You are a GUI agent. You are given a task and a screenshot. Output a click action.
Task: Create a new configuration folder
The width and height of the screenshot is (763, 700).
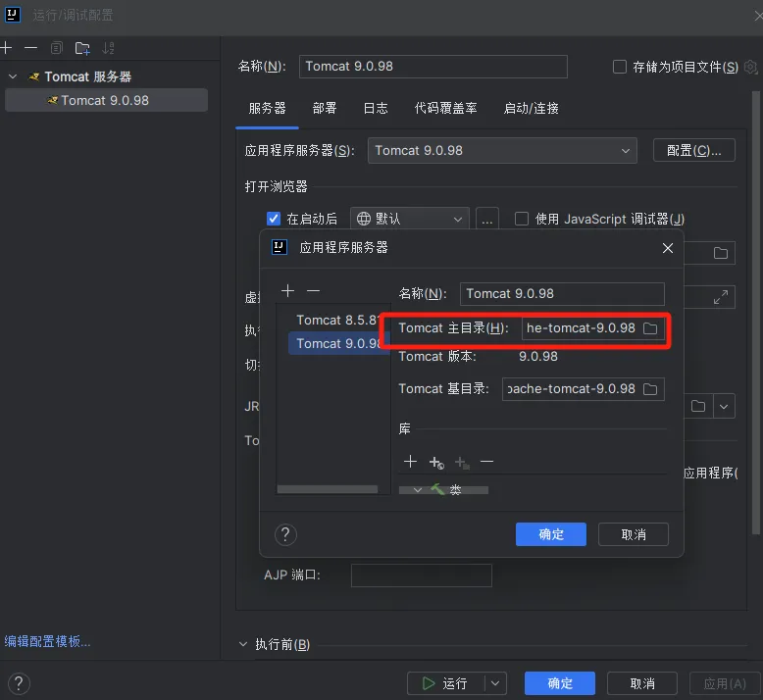pos(82,48)
